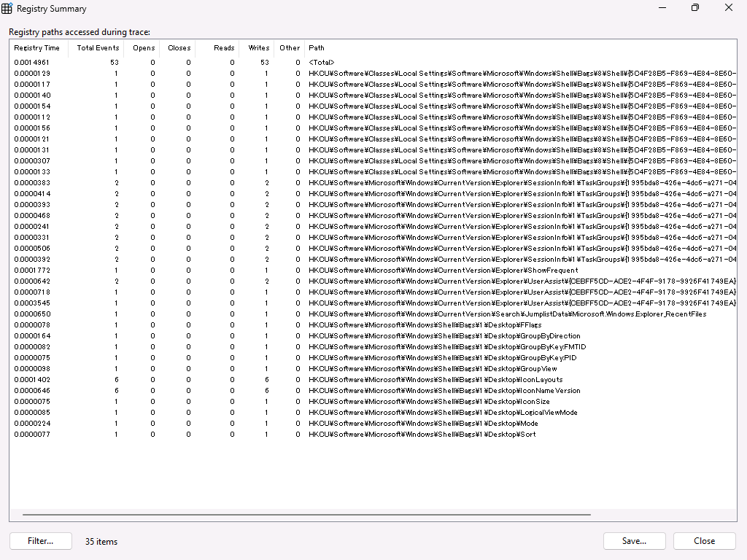Open the Filter dialog

tap(40, 540)
